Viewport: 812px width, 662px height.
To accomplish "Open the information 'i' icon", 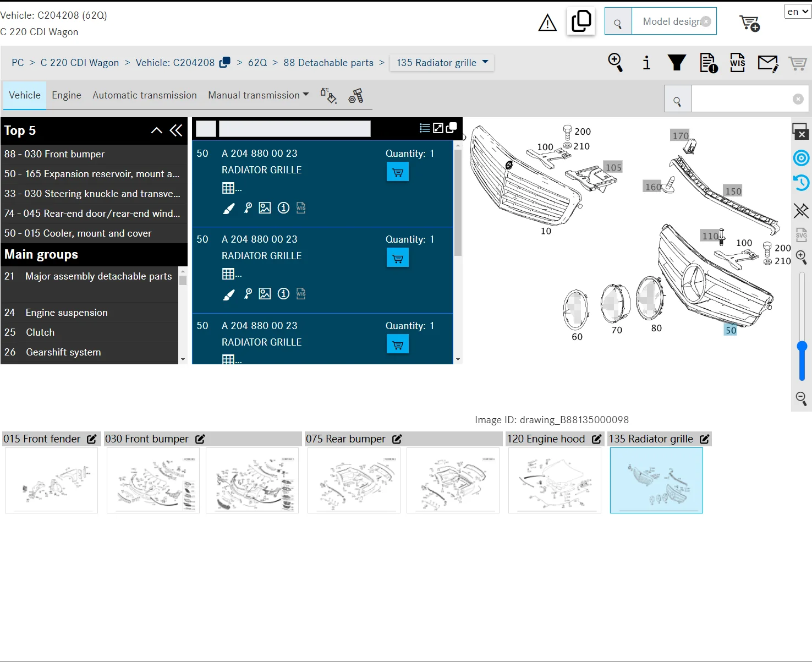I will 646,62.
